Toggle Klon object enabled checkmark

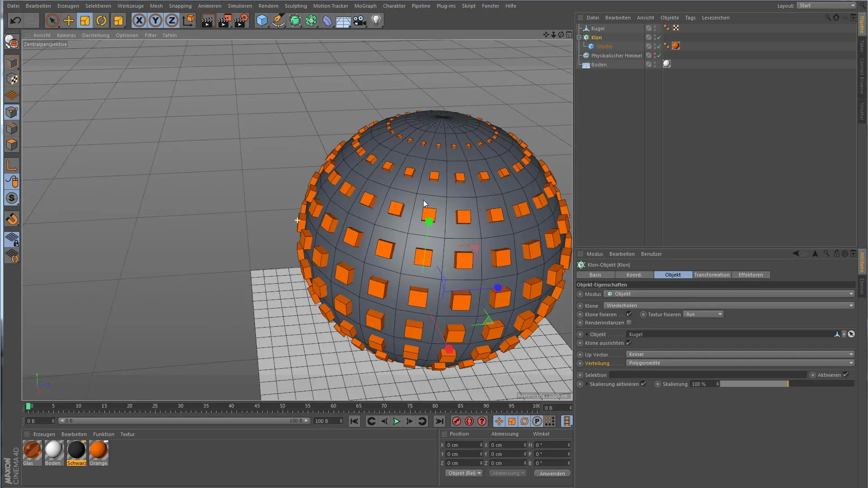coord(659,38)
